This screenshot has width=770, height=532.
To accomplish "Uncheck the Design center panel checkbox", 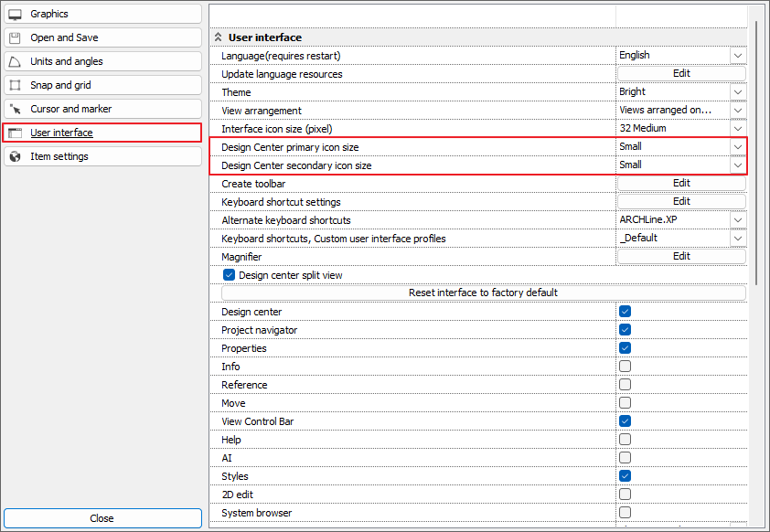I will (x=625, y=311).
